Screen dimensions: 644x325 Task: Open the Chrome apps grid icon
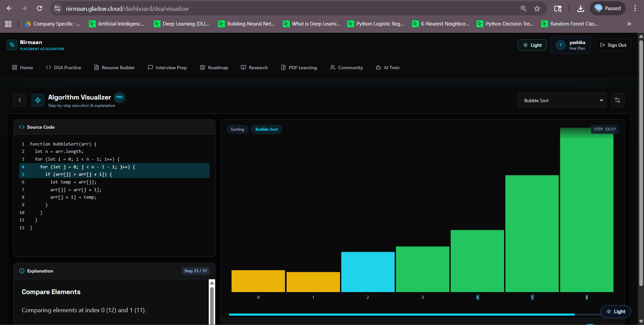(x=8, y=24)
